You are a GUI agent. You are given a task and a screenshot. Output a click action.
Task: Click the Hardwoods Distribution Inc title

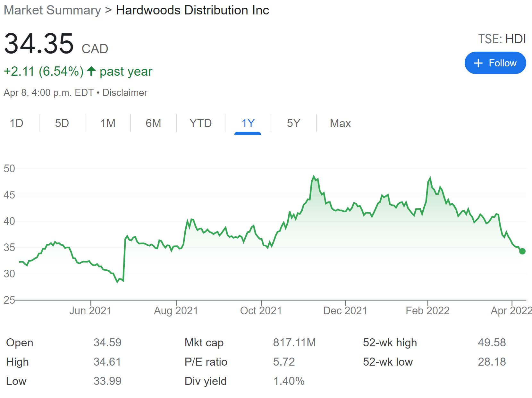(192, 10)
